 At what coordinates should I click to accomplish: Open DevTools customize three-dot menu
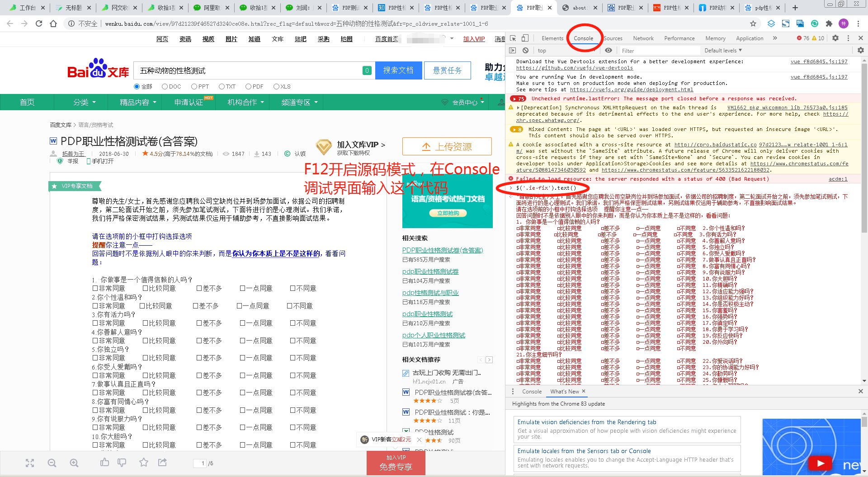point(848,38)
